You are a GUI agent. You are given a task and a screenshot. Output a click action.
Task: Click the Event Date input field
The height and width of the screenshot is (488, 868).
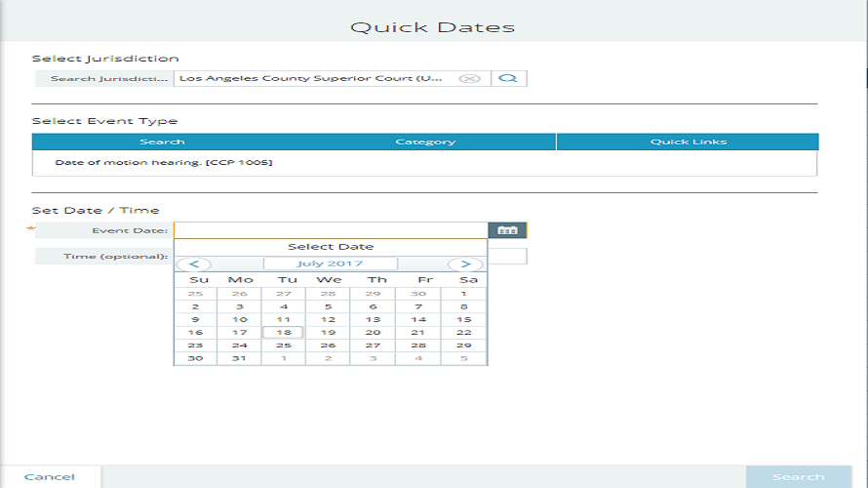pyautogui.click(x=330, y=230)
